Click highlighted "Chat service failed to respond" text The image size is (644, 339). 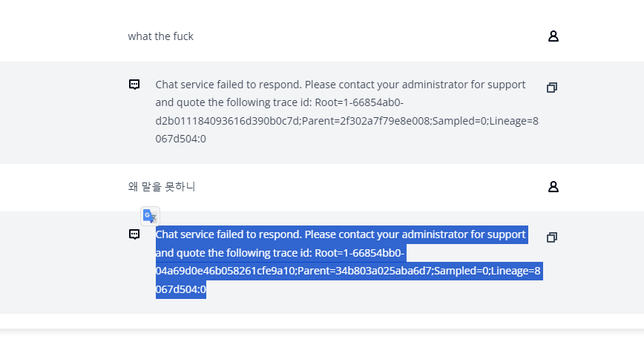229,234
